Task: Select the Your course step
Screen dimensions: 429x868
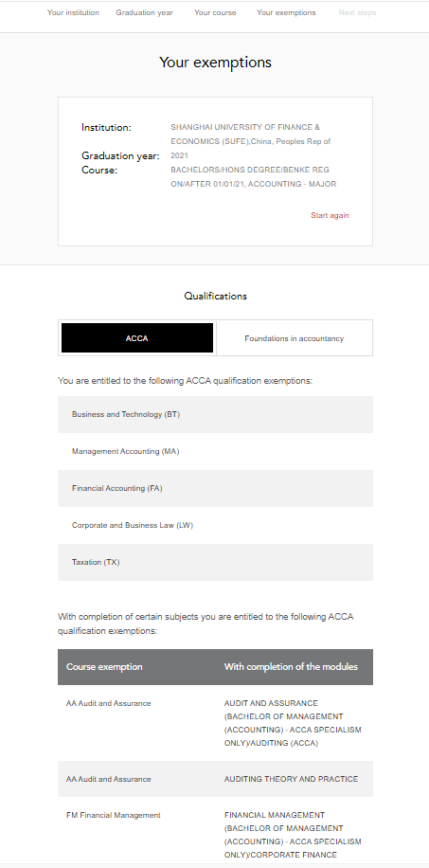Action: point(215,12)
